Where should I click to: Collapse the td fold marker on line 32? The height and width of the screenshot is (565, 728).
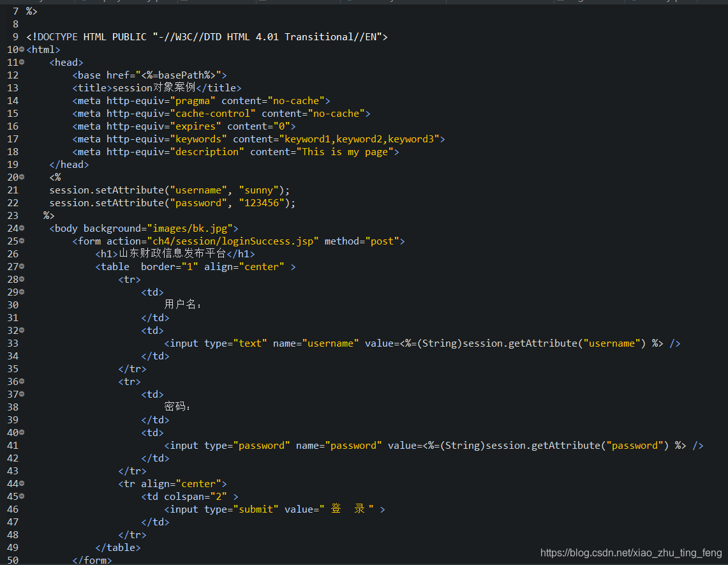(22, 330)
